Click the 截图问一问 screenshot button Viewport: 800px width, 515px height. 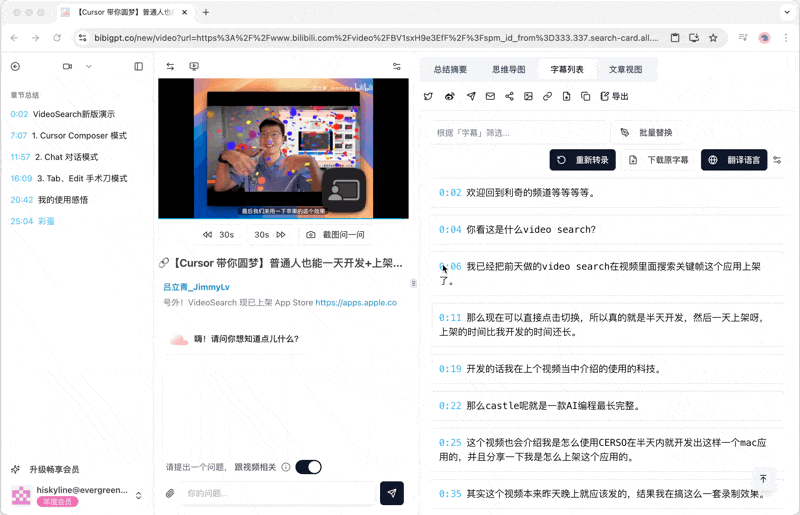point(335,235)
